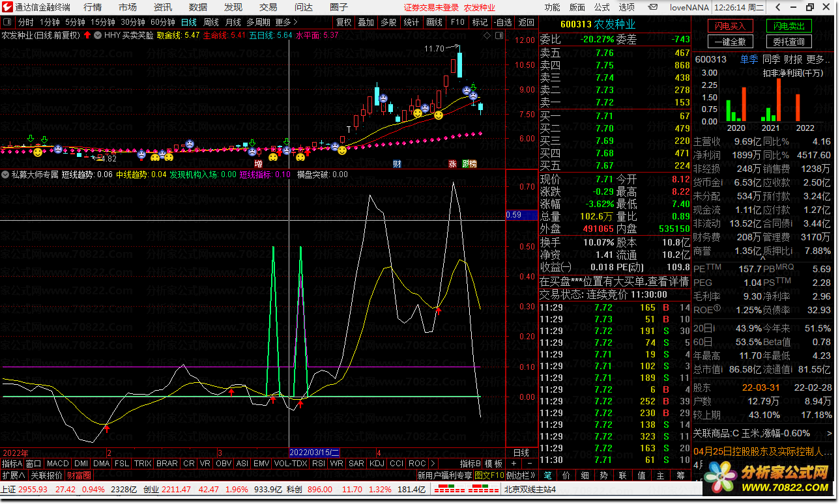Viewport: 840px width, 504px height.
Task: Click the 画线 drawing tool button
Action: coord(435,21)
